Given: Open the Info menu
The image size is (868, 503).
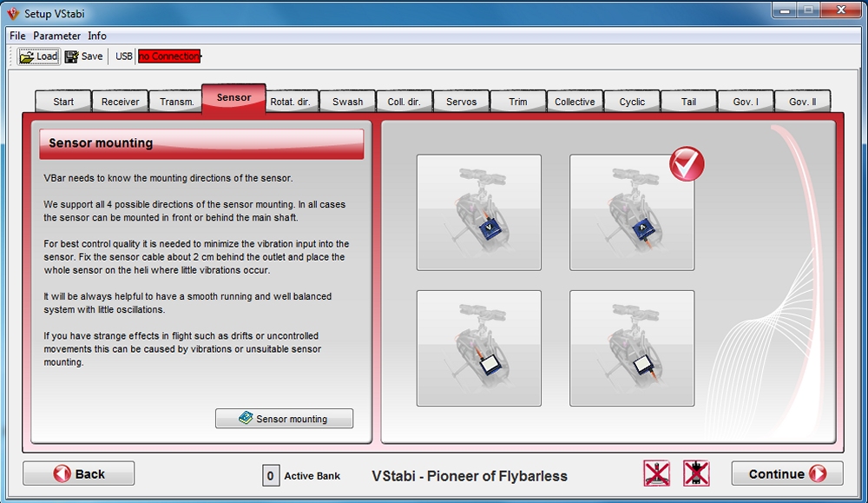Looking at the screenshot, I should 97,36.
